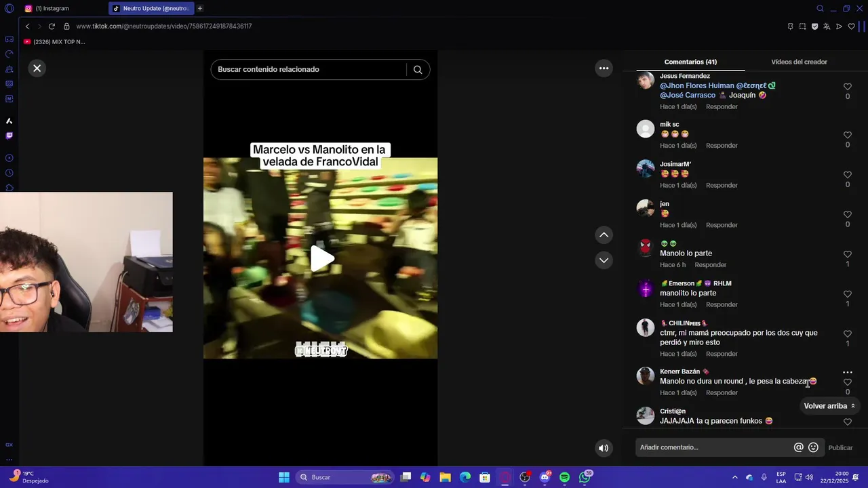Like JosimarM's comment
Screen dimensions: 868x488
tap(848, 175)
